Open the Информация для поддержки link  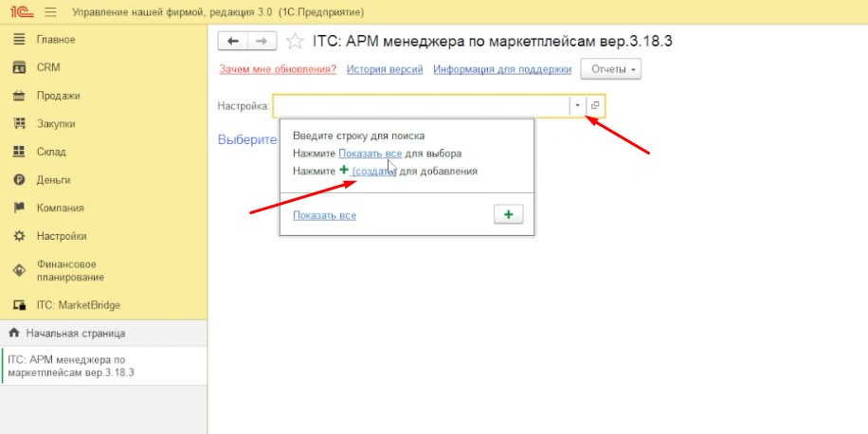coord(502,69)
